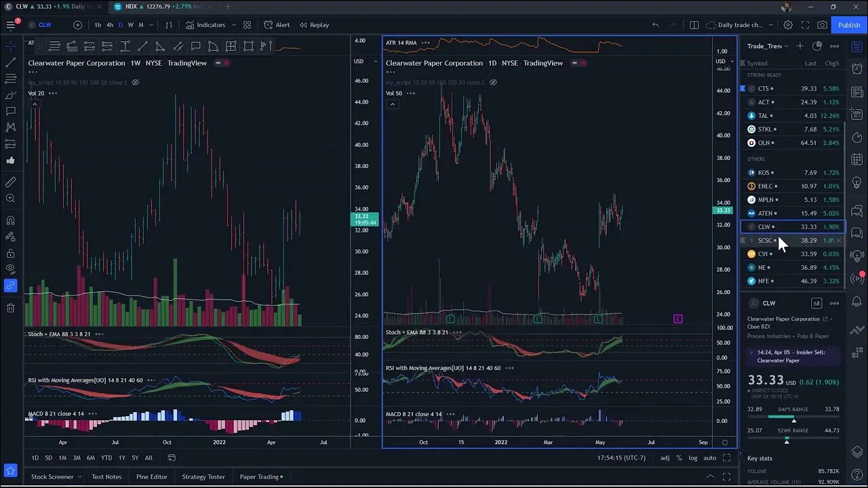Toggle lock all drawing tools

pos(10,253)
